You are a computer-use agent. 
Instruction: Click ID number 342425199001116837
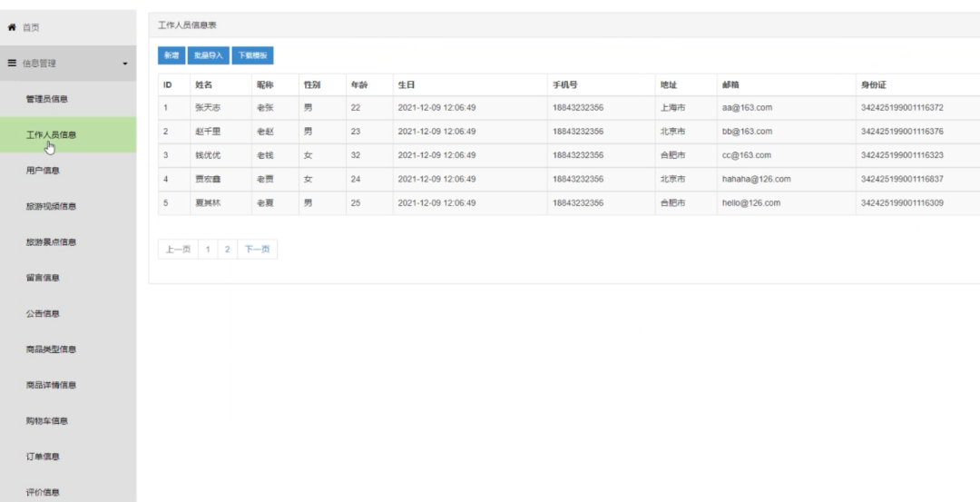902,179
